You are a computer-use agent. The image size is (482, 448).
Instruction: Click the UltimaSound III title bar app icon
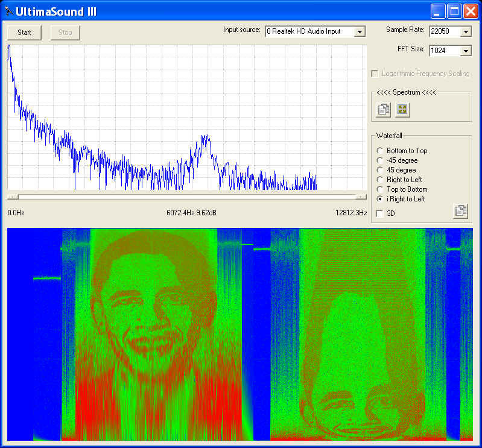[x=8, y=11]
